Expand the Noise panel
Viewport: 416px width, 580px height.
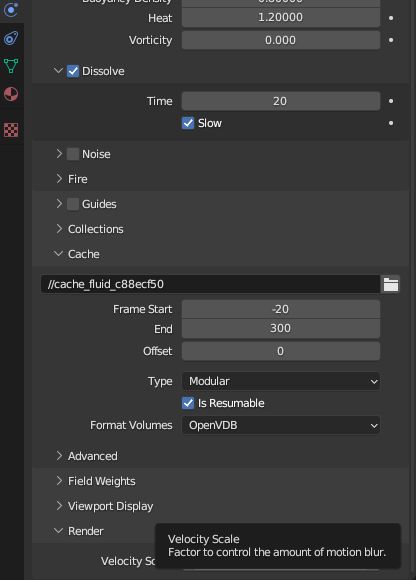(x=59, y=154)
